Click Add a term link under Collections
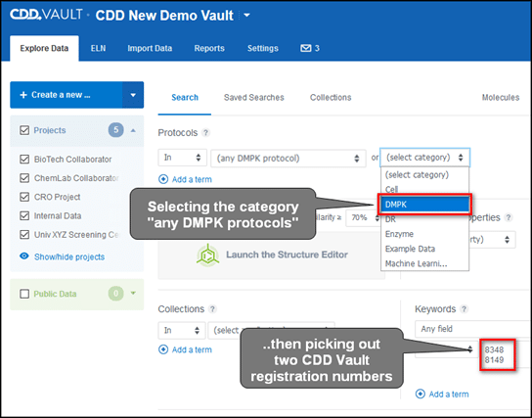Screen dimensions: 532x418 pyautogui.click(x=192, y=349)
